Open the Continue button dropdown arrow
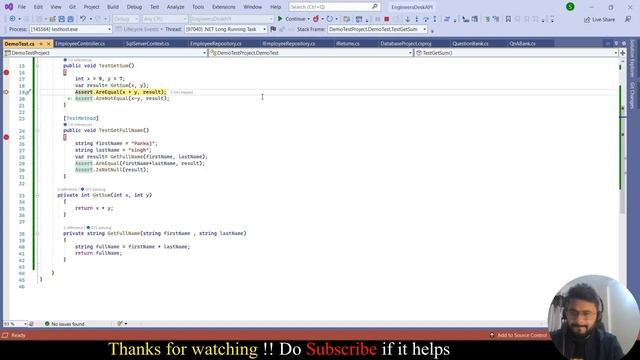The width and height of the screenshot is (640, 360). (x=309, y=19)
